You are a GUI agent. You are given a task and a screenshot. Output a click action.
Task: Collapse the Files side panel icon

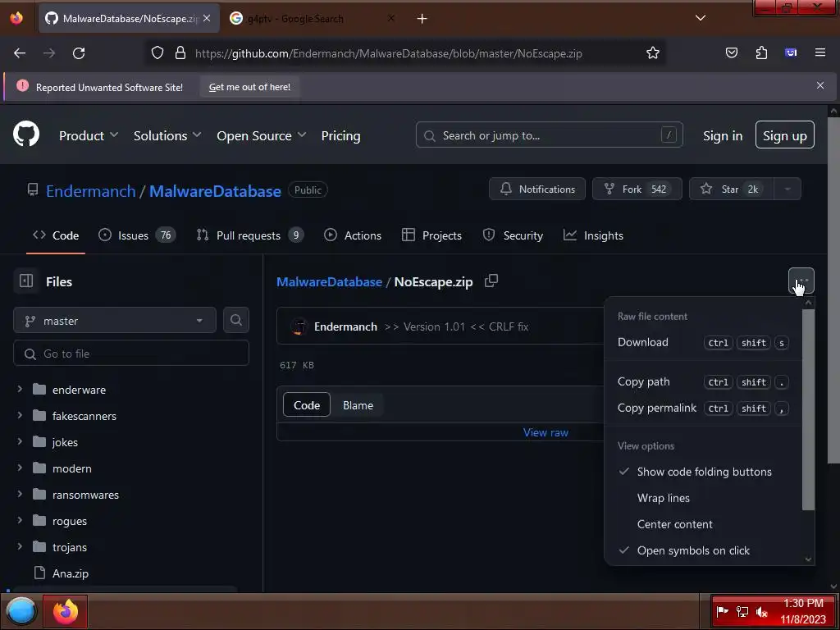[26, 281]
